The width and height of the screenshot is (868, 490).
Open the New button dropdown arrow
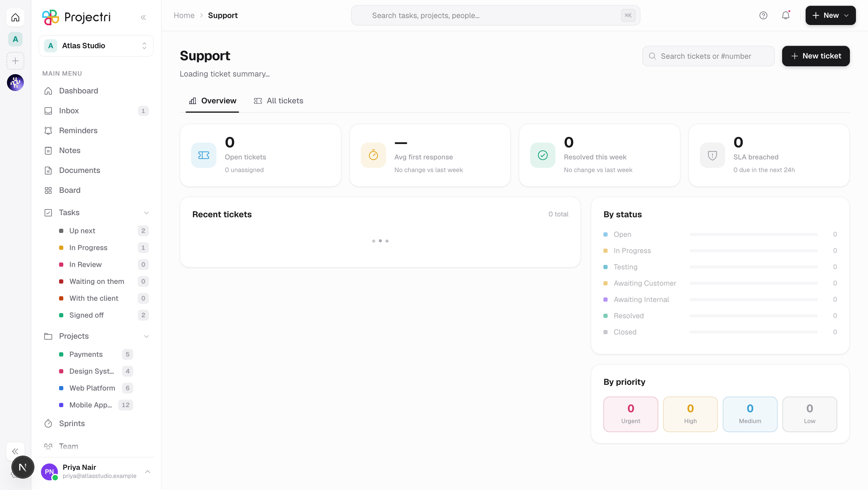846,15
